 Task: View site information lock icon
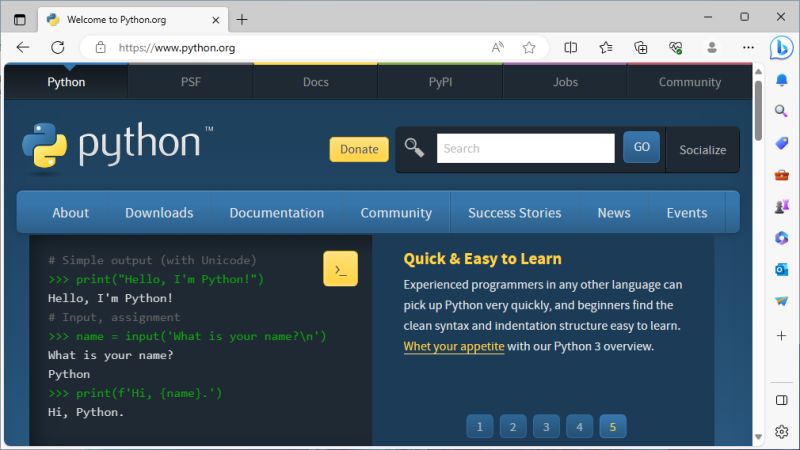tap(101, 48)
